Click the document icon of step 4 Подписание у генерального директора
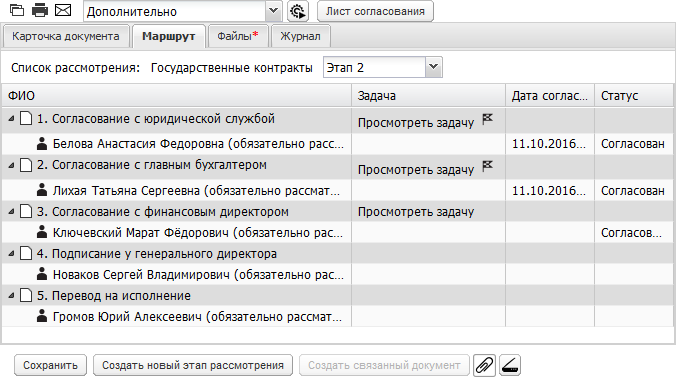Screen dimensions: 676x389 [x=26, y=254]
